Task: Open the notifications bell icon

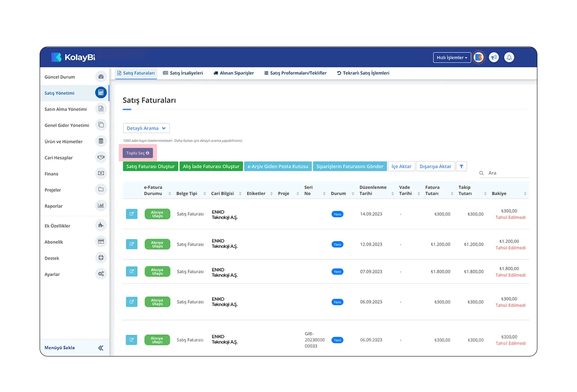Action: point(509,58)
